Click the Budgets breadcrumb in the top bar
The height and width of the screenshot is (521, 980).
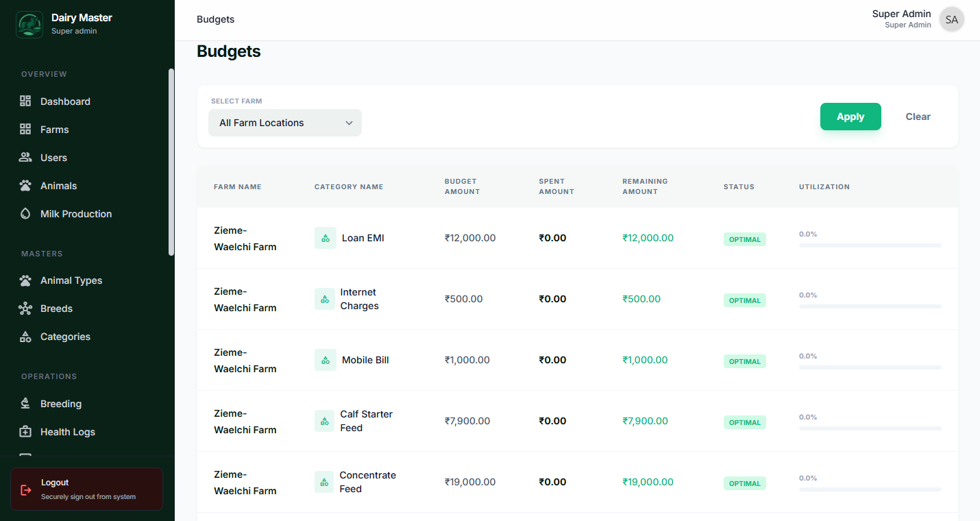pos(215,19)
